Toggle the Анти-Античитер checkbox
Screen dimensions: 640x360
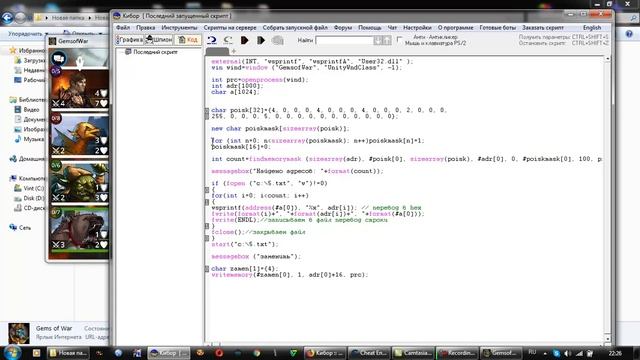400,39
